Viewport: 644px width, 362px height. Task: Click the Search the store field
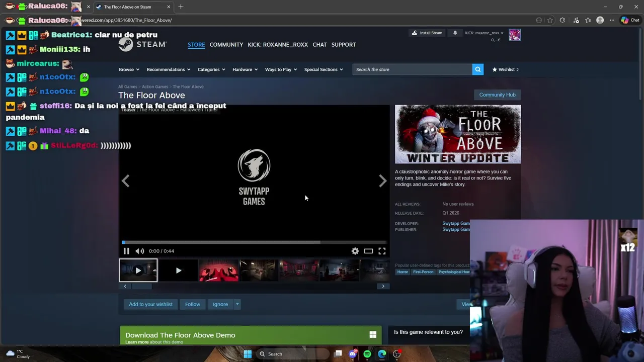click(x=412, y=69)
